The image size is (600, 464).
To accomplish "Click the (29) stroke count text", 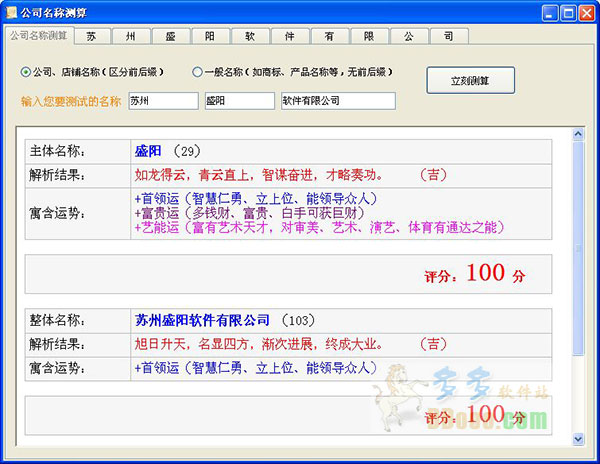I will coord(187,151).
